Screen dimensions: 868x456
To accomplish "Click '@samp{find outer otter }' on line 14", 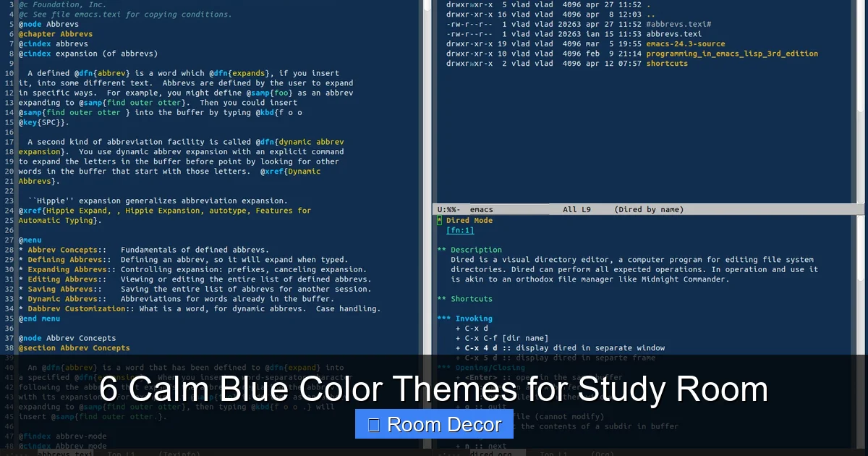I will click(x=75, y=112).
